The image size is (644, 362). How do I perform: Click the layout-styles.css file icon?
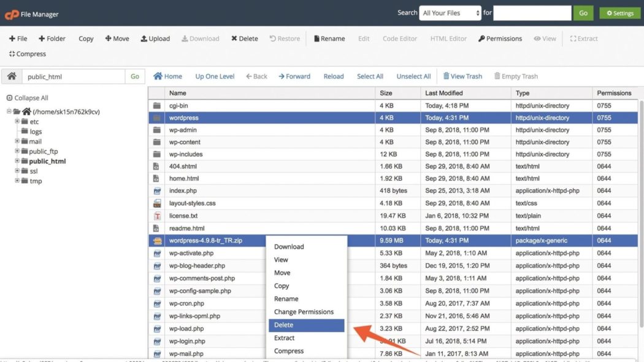[x=157, y=203]
